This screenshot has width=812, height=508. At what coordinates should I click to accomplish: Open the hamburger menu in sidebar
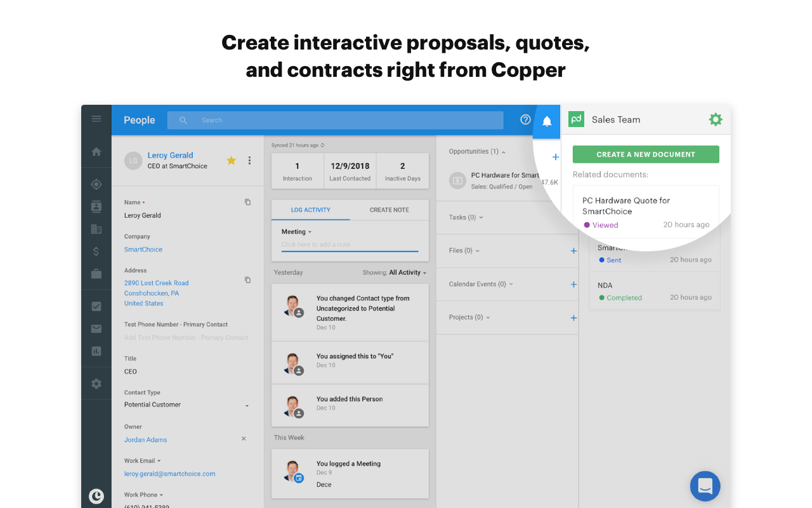(96, 119)
